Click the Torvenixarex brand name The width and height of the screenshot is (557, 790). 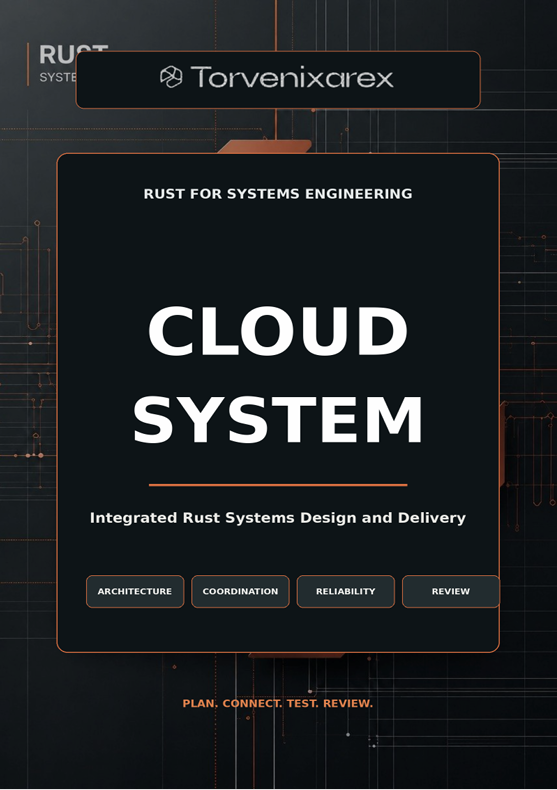[292, 78]
